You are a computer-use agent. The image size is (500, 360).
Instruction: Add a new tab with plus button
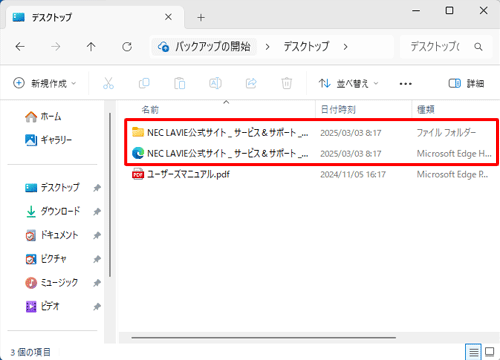point(201,17)
